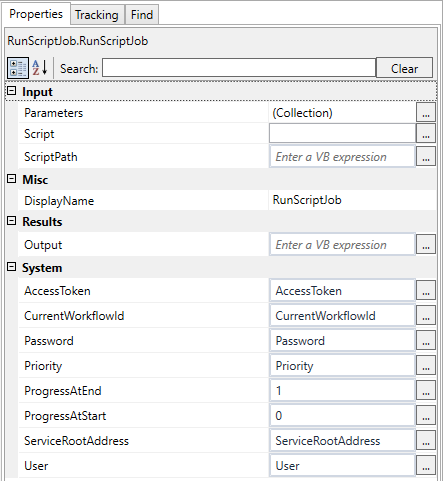Collapse the Results category
Screen dimensions: 443x481
(x=12, y=221)
